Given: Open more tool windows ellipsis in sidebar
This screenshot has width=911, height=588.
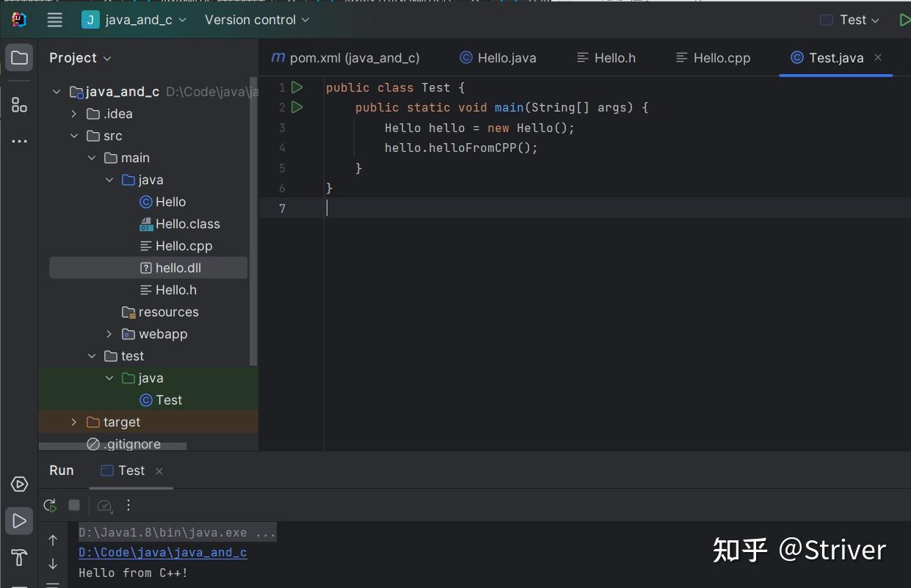Looking at the screenshot, I should (19, 141).
